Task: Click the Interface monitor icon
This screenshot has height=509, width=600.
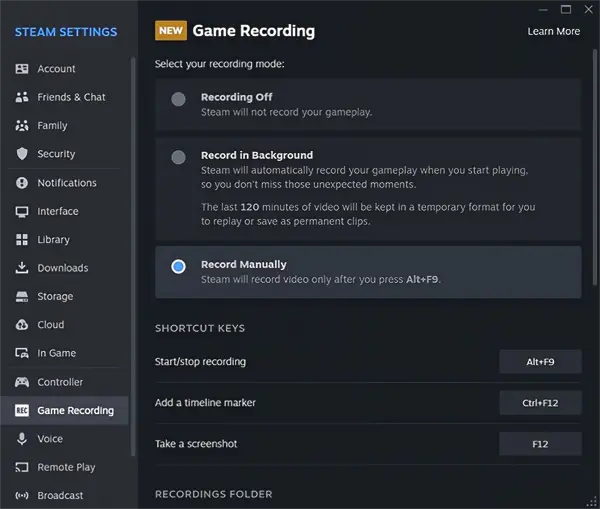Action: [x=22, y=212]
